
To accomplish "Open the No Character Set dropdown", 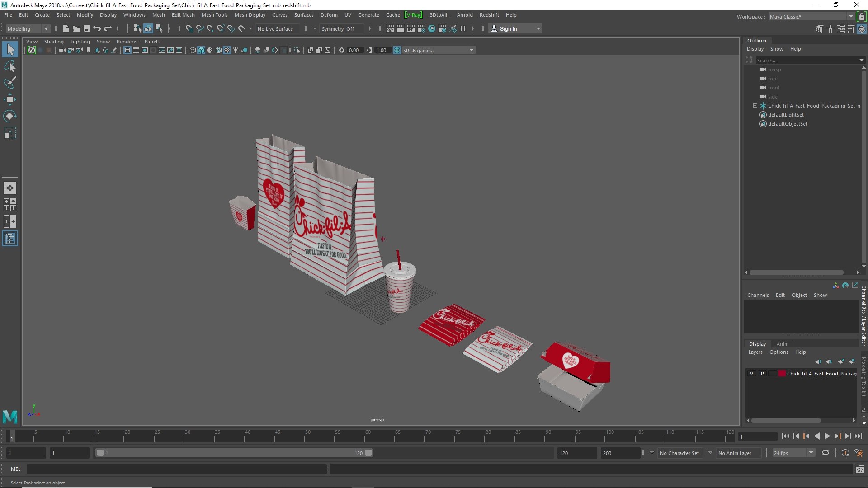I will pos(680,453).
